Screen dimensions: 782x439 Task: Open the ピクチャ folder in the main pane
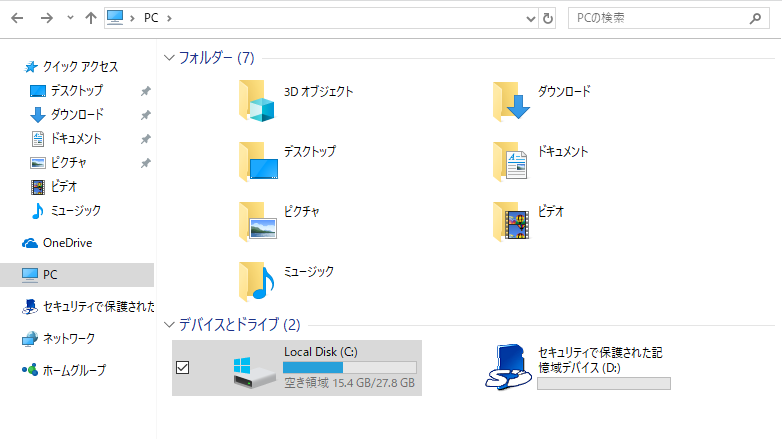[257, 221]
